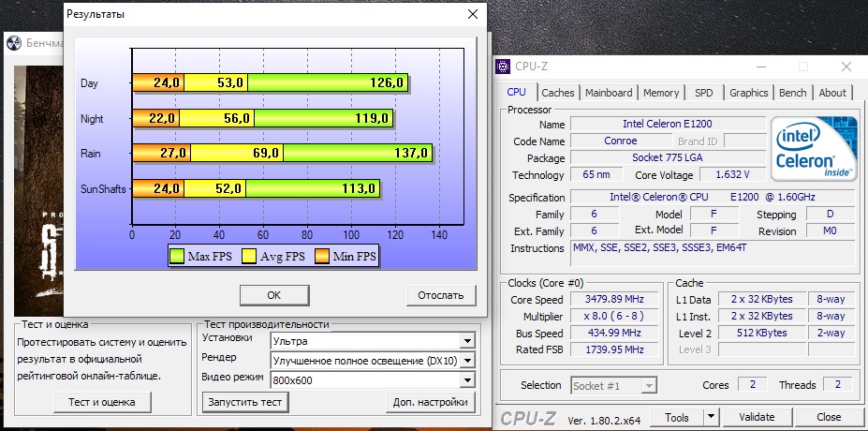The height and width of the screenshot is (431, 868).
Task: Click the Night Max FPS value 119,0
Action: pos(372,118)
